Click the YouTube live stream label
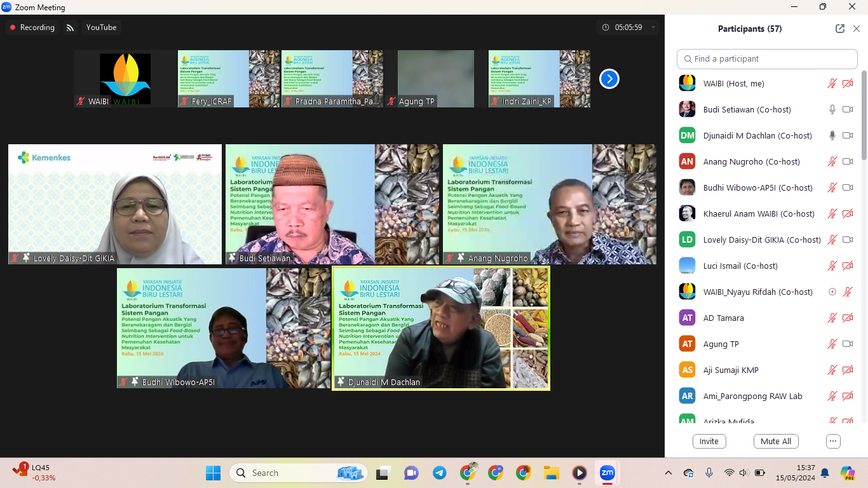Viewport: 868px width, 488px height. point(101,27)
